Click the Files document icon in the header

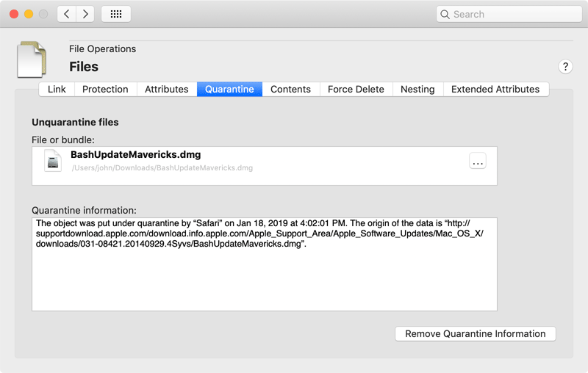(x=32, y=59)
